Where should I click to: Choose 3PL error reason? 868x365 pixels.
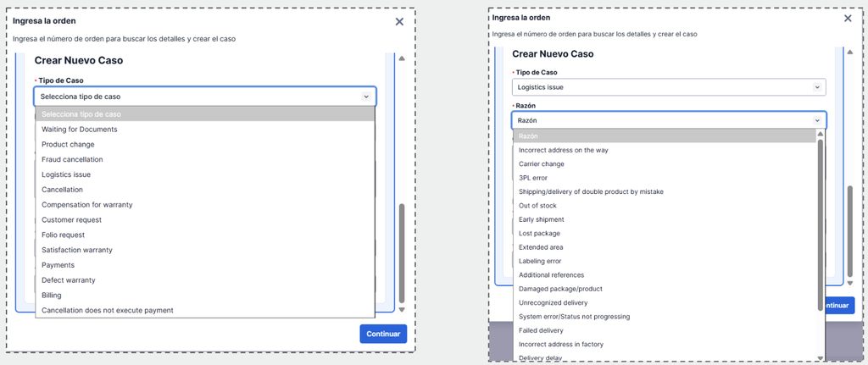click(533, 178)
